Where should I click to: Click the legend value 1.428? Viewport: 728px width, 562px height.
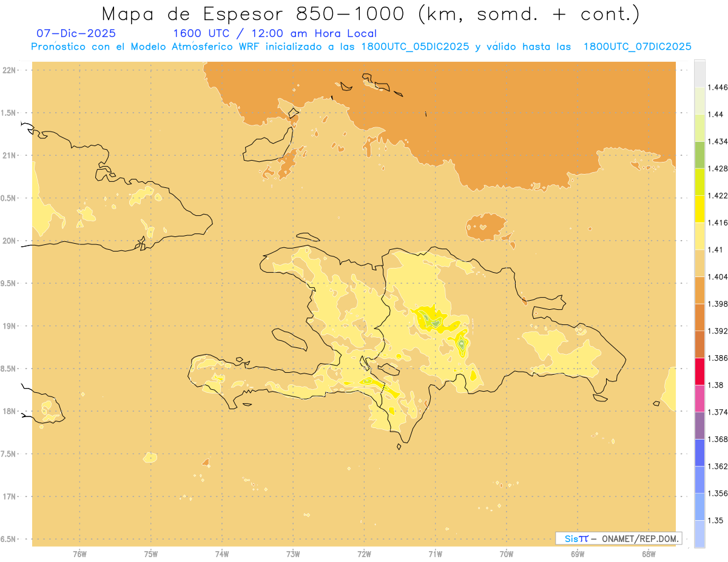pyautogui.click(x=718, y=169)
